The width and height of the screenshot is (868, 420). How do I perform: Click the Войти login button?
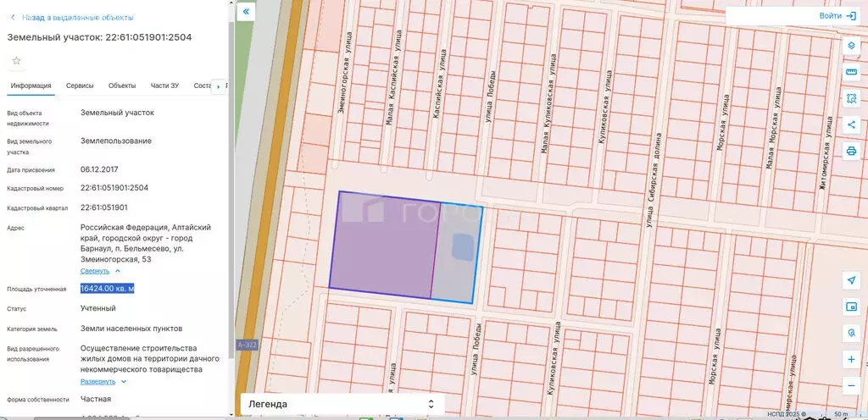tap(837, 16)
